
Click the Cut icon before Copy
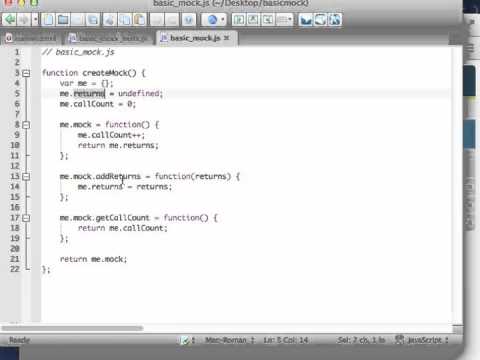110,20
